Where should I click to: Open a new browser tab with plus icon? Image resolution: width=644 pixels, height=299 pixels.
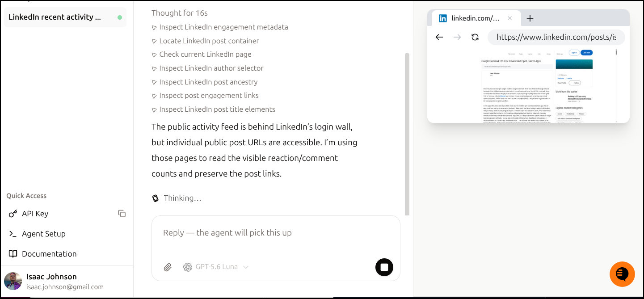click(x=530, y=18)
